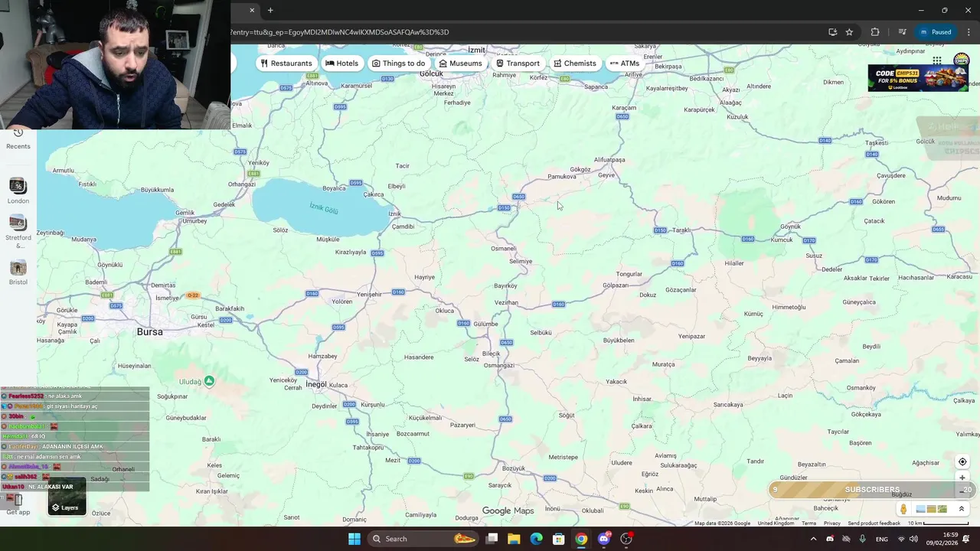Zoom in with the plus button

coord(962,478)
